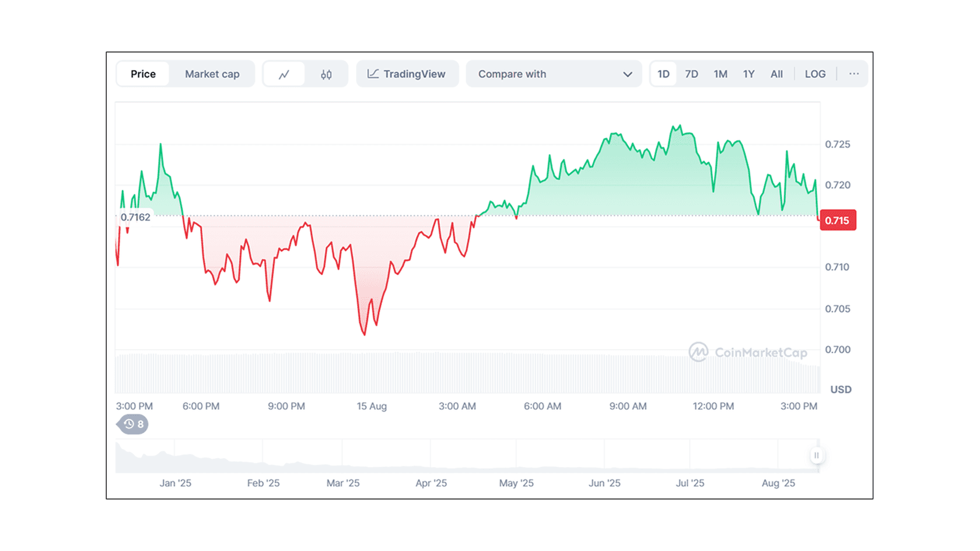The height and width of the screenshot is (551, 980).
Task: Select the 1Y time range
Action: click(x=748, y=74)
